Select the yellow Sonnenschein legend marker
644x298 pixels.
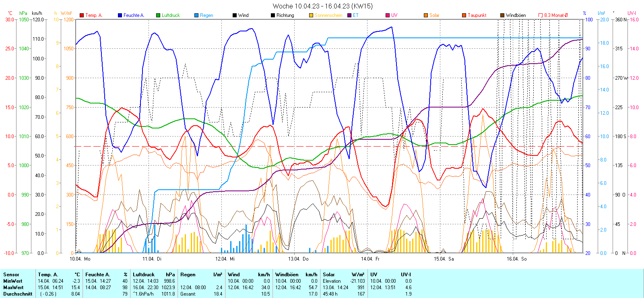pyautogui.click(x=311, y=15)
